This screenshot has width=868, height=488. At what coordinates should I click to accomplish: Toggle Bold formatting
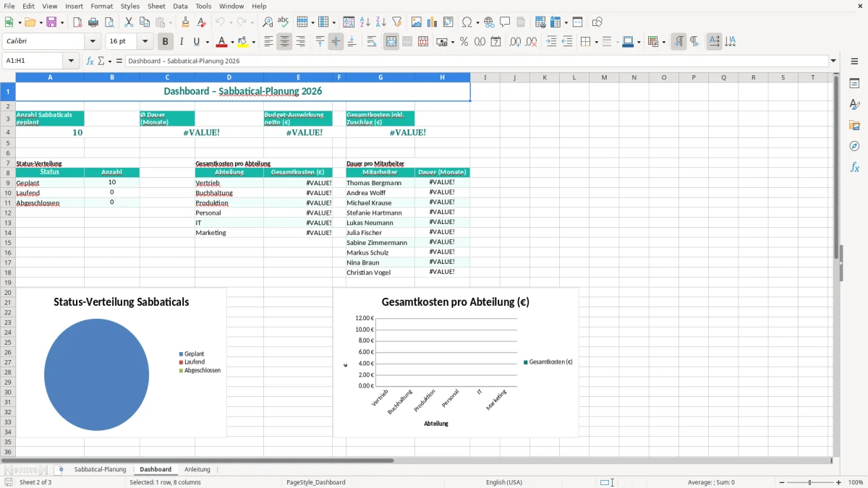pos(165,42)
